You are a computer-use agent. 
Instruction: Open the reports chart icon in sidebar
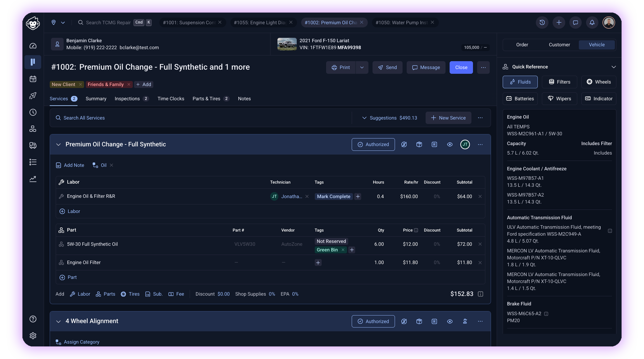click(33, 179)
